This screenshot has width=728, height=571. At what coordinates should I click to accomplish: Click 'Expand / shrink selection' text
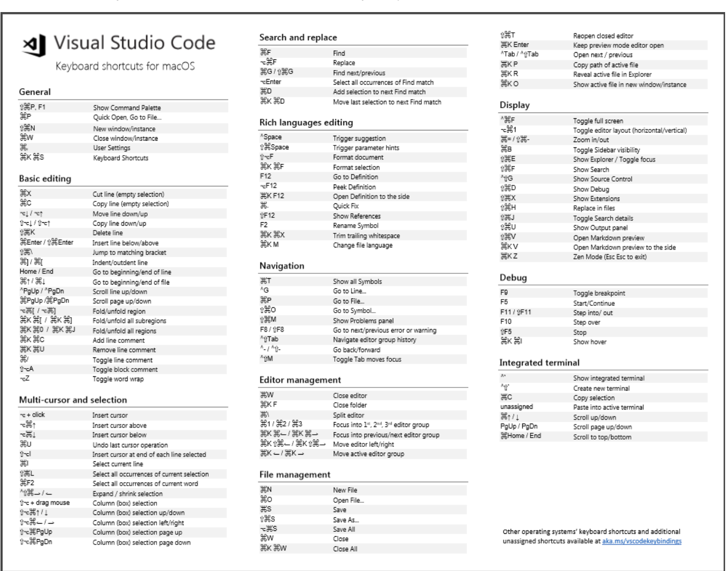(x=128, y=494)
